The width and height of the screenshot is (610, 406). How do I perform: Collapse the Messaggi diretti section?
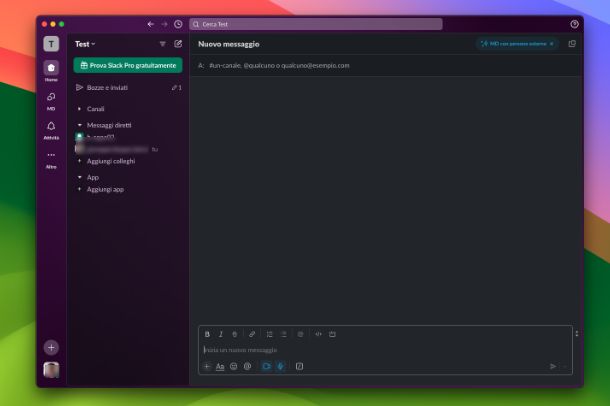tap(79, 125)
